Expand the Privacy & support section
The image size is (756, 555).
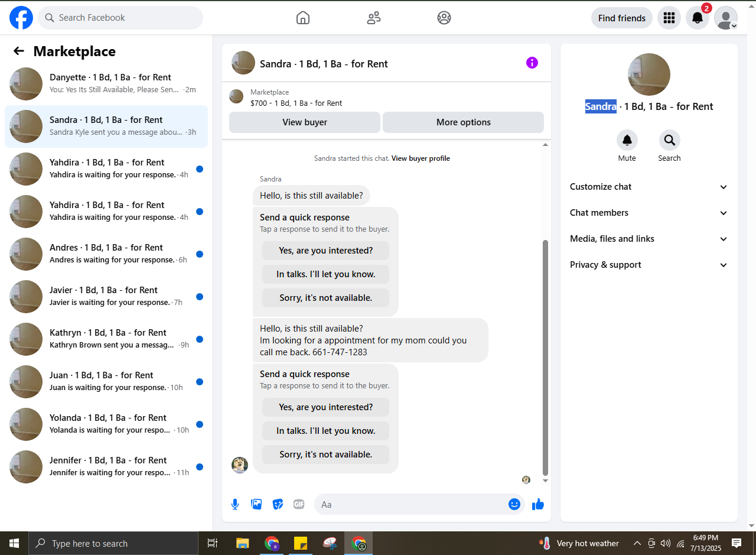pyautogui.click(x=649, y=265)
